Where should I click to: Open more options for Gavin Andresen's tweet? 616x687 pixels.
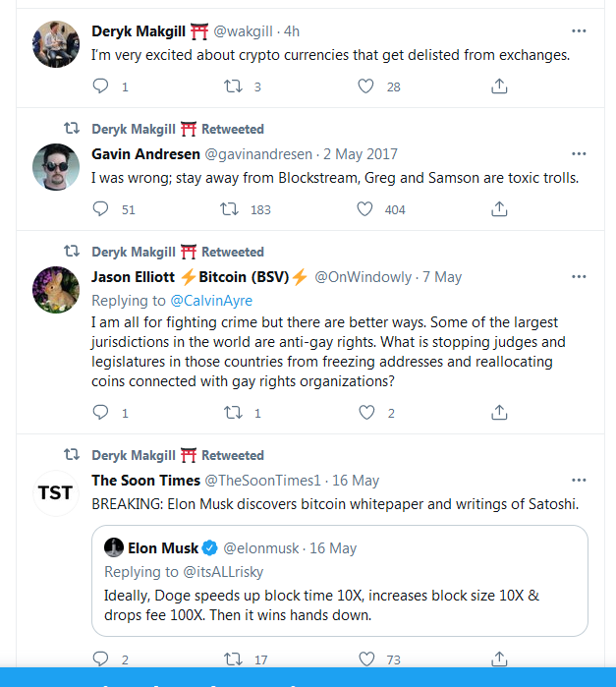click(x=579, y=153)
